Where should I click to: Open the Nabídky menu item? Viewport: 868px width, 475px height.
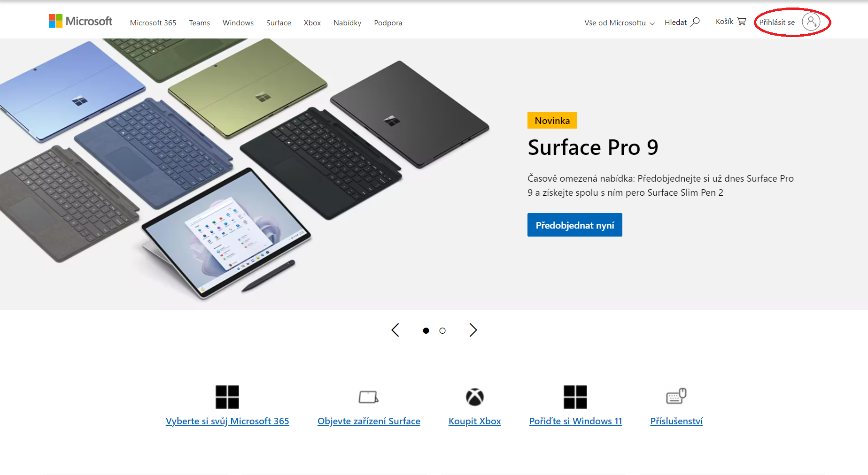coord(348,23)
